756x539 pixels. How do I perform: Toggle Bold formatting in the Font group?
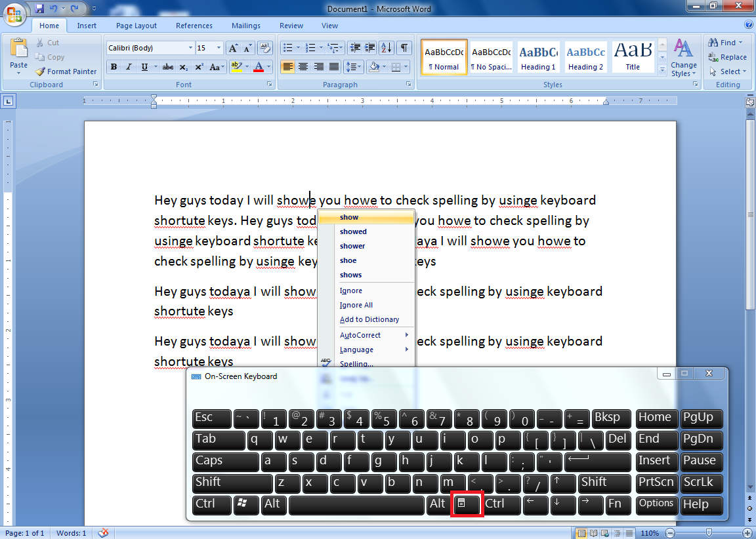coord(114,67)
